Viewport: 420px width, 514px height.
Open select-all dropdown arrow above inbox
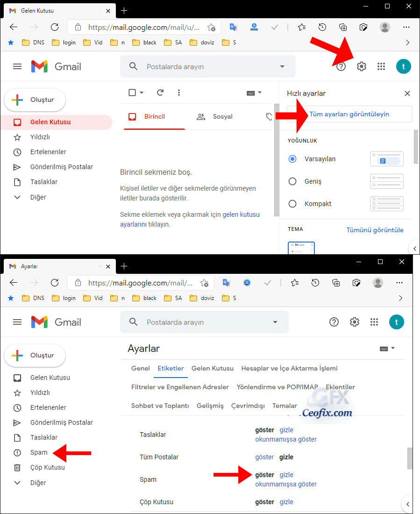(142, 93)
